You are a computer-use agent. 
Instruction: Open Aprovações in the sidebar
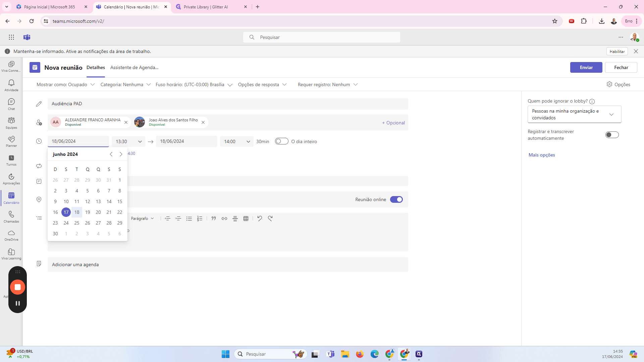[11, 179]
